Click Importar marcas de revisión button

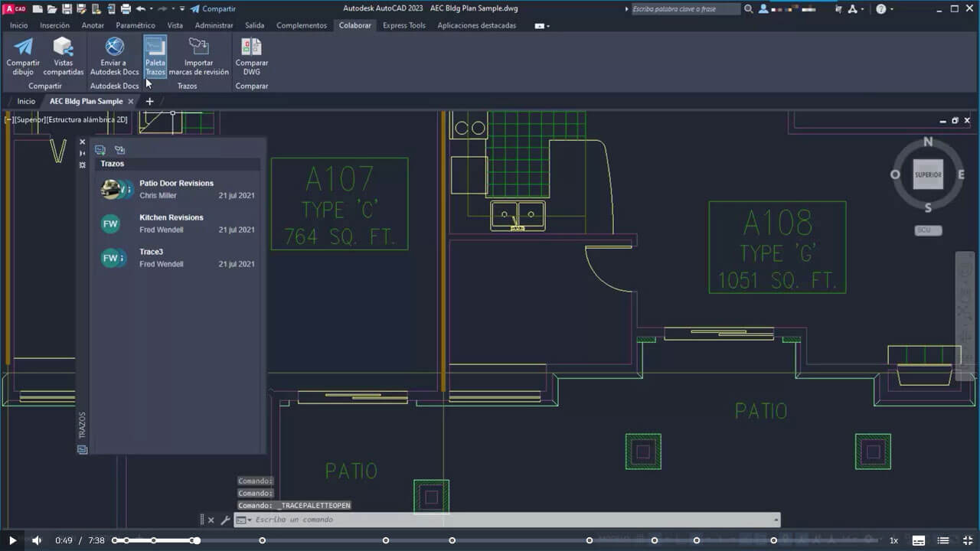pyautogui.click(x=199, y=57)
